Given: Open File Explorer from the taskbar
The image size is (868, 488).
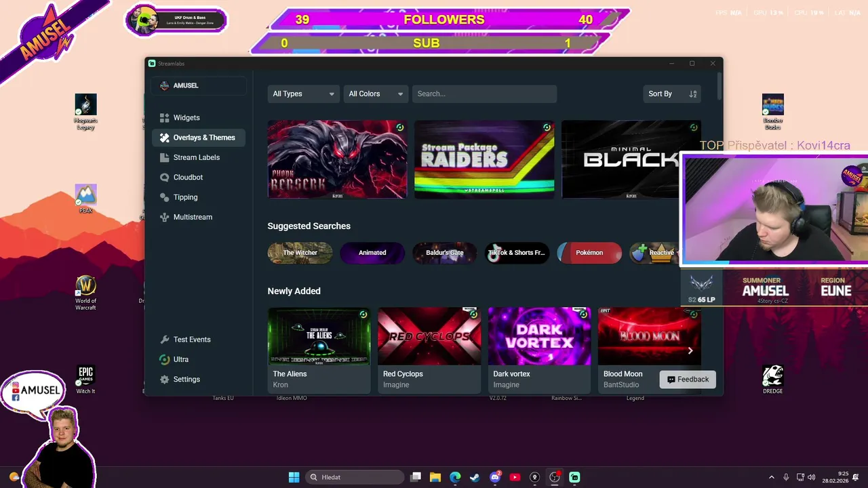Looking at the screenshot, I should 435,477.
